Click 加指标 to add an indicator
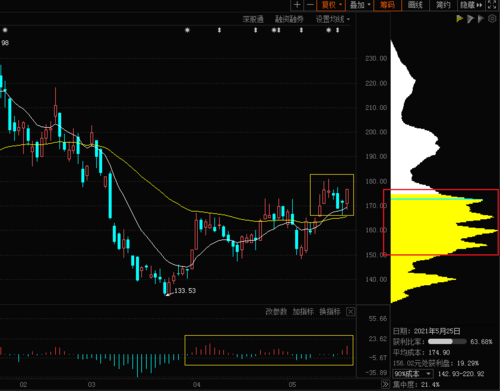Screen dimensions: 500x391 (x=303, y=312)
